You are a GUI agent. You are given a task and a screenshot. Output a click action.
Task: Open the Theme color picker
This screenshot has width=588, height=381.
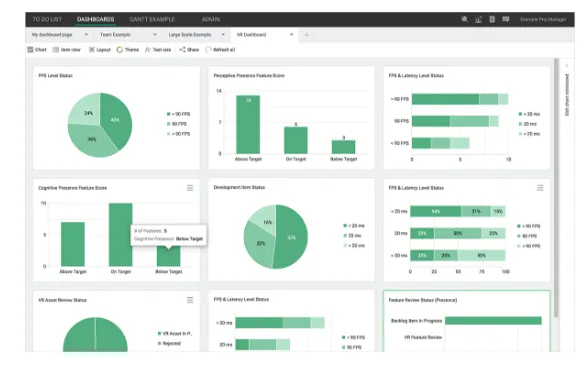(128, 50)
